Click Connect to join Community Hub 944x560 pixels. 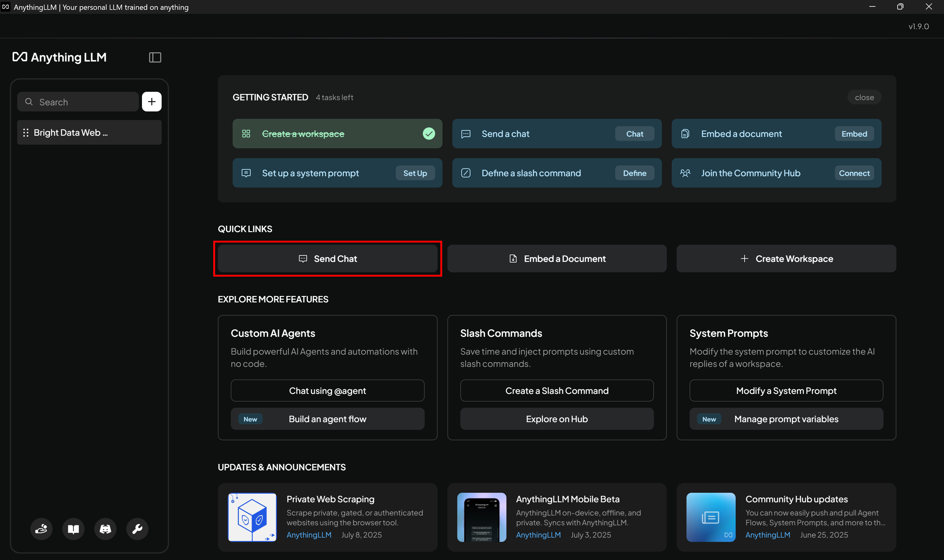coord(854,173)
